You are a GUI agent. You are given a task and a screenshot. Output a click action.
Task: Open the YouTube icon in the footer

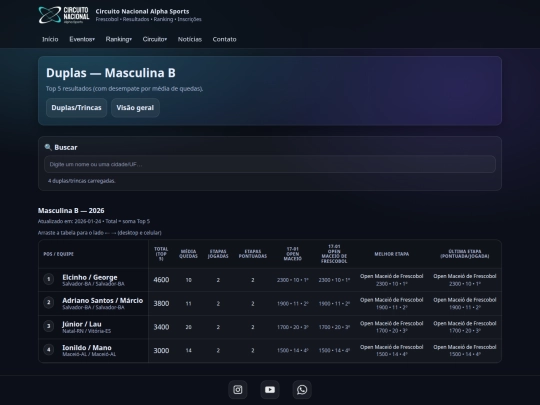coord(270,390)
